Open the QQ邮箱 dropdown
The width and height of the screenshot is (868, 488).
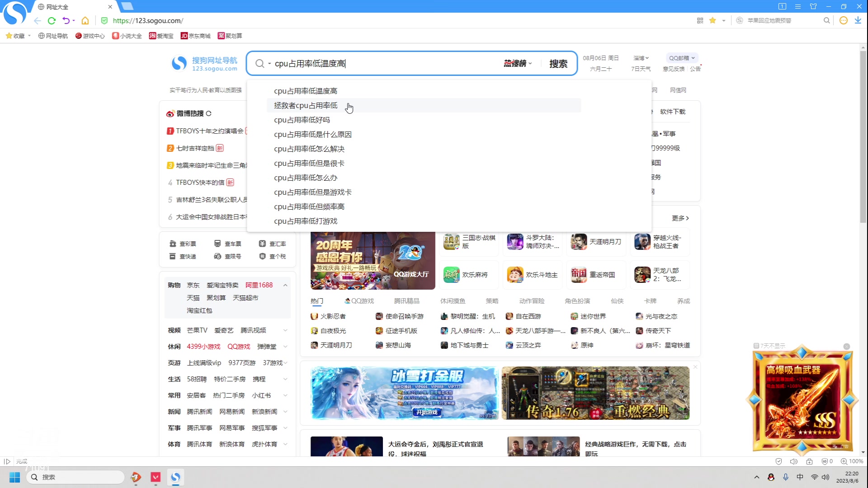[682, 58]
